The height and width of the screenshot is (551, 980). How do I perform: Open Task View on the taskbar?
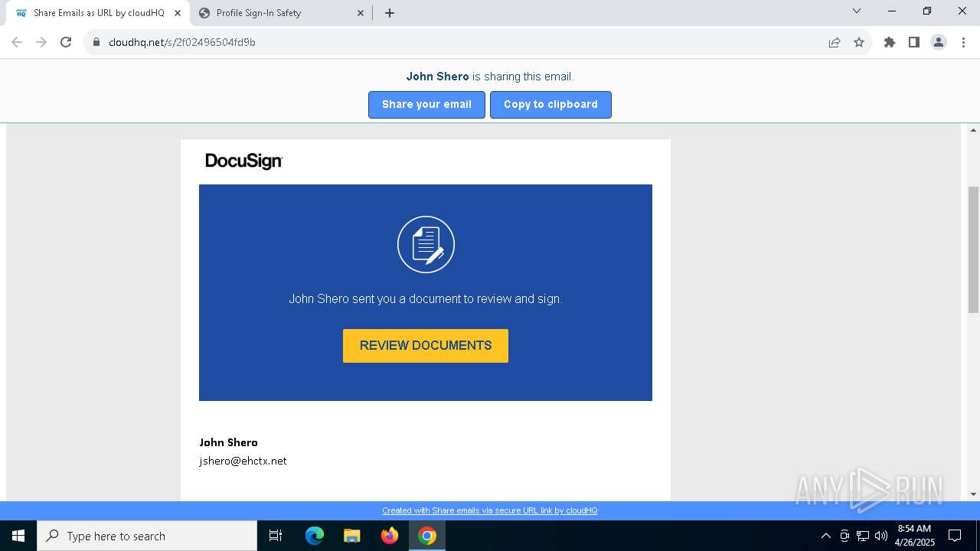[276, 536]
